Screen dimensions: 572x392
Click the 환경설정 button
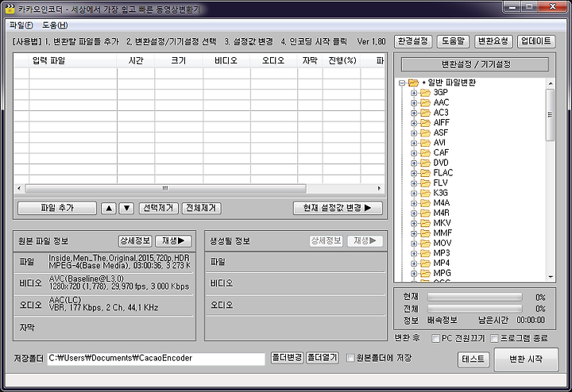(413, 41)
